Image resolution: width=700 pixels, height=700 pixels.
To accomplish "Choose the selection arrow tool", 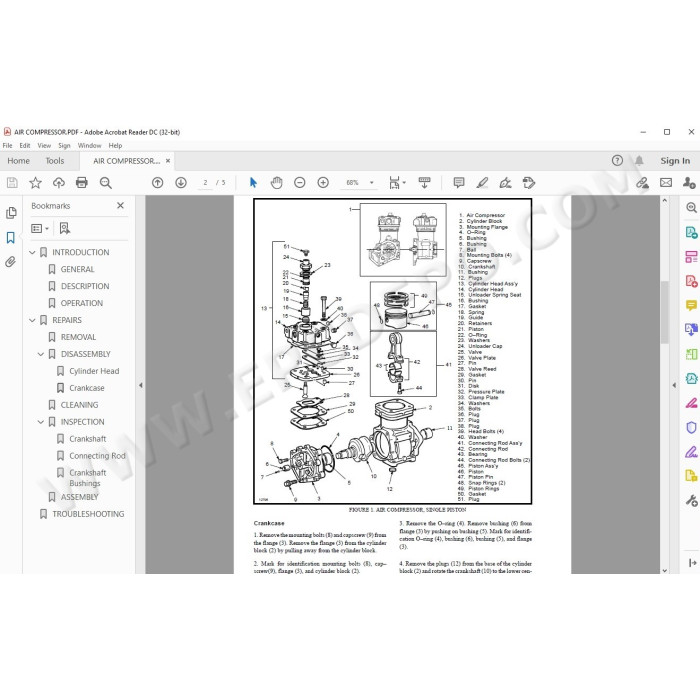I will [x=253, y=183].
